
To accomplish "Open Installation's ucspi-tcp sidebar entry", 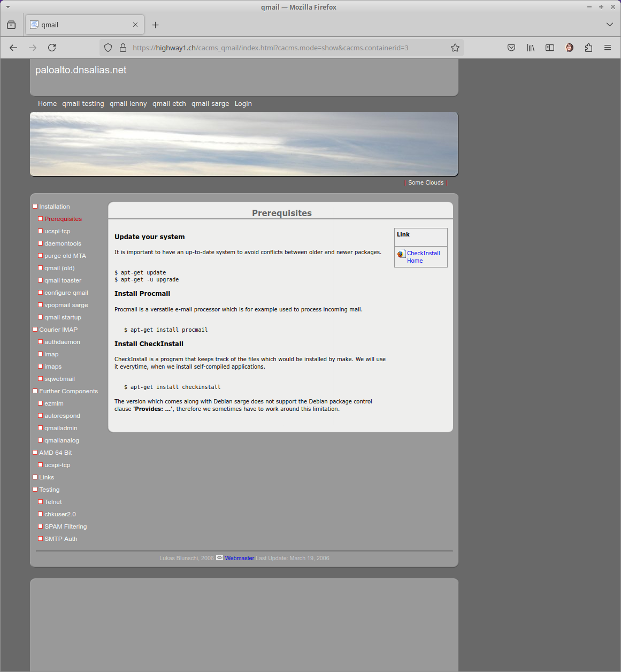I will (x=57, y=231).
